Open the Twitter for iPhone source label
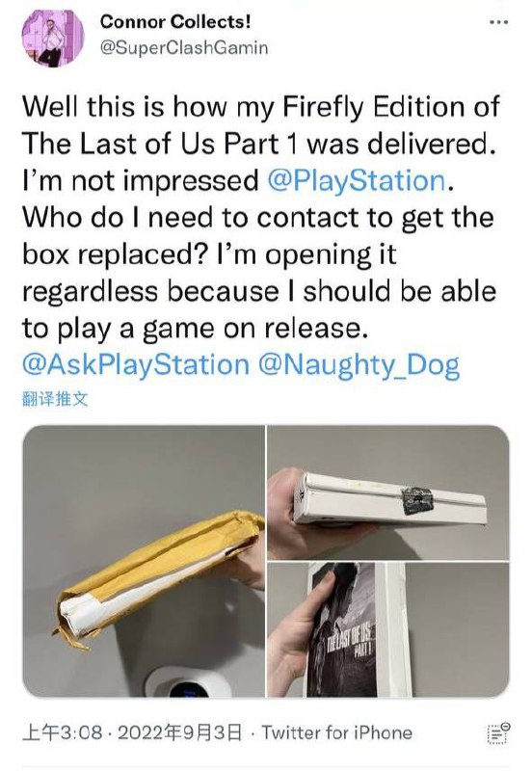 336,732
